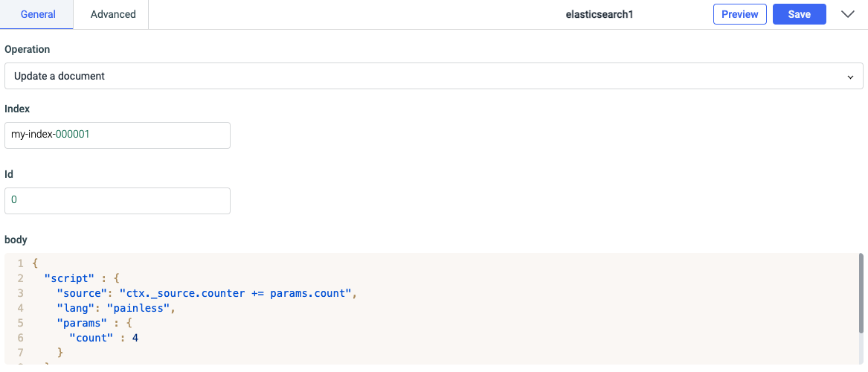Viewport: 868px width, 372px height.
Task: Open the Advanced tab
Action: coord(113,14)
